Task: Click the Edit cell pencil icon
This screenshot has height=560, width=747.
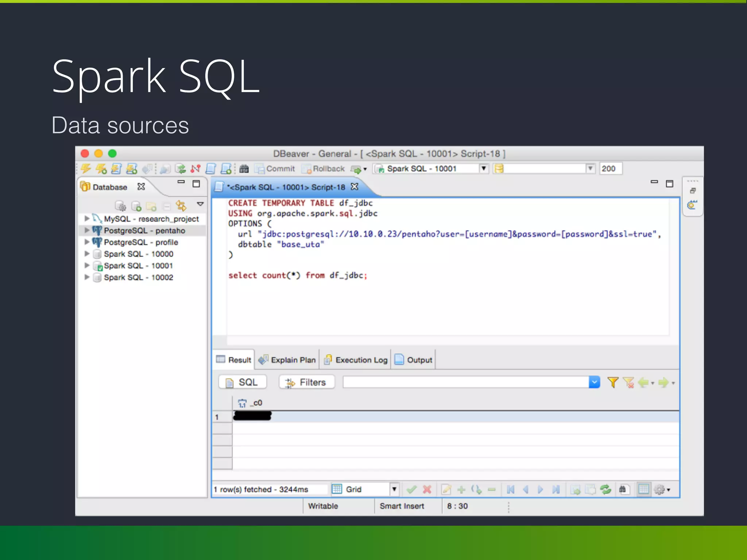Action: tap(446, 489)
